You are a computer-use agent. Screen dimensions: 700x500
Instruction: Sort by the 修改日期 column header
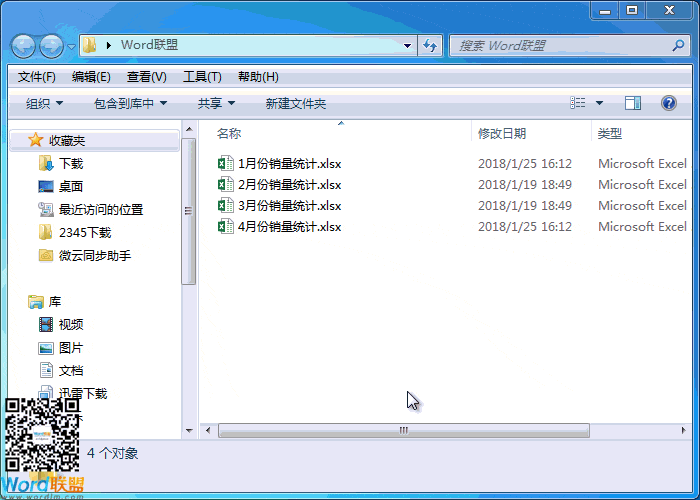[x=502, y=133]
